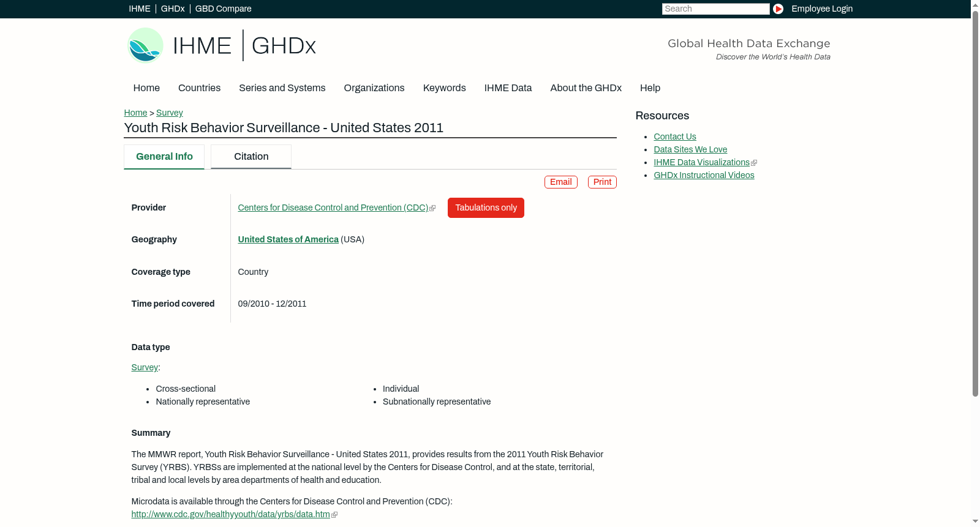Open Series and Systems menu item
The image size is (980, 527).
click(x=282, y=88)
